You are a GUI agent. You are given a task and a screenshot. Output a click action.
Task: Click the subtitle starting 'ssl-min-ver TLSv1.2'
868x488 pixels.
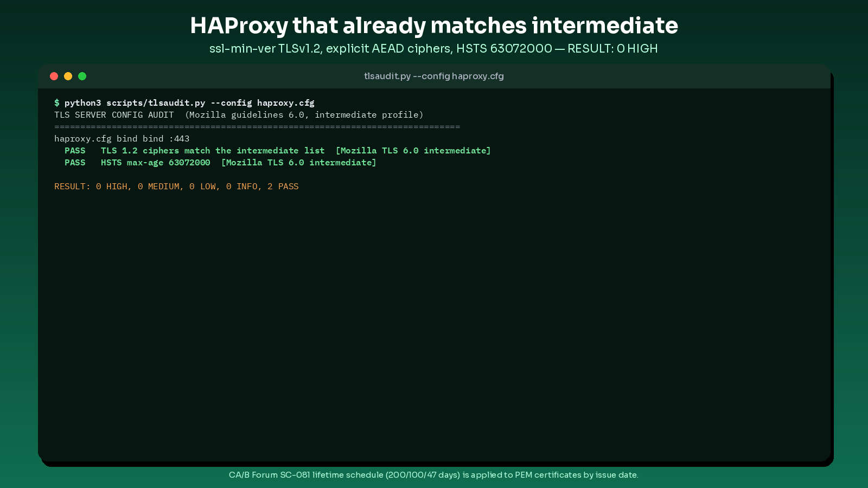[x=434, y=48]
